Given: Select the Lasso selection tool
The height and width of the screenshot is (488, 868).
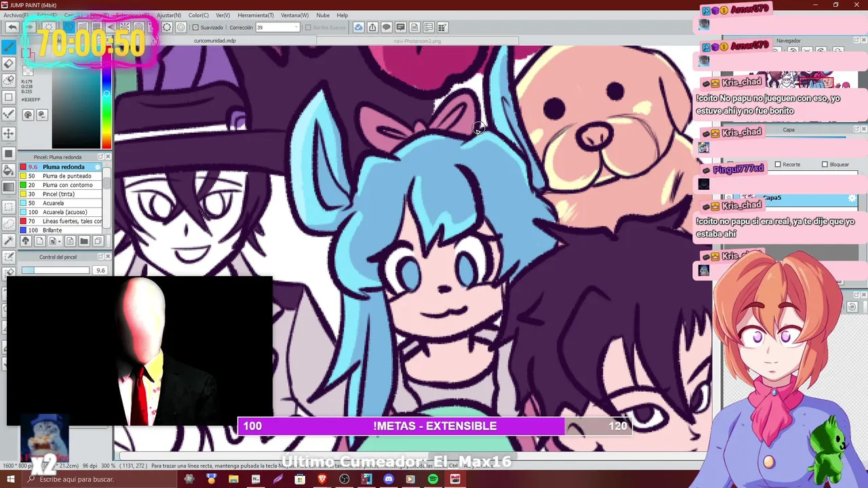Looking at the screenshot, I should point(9,223).
